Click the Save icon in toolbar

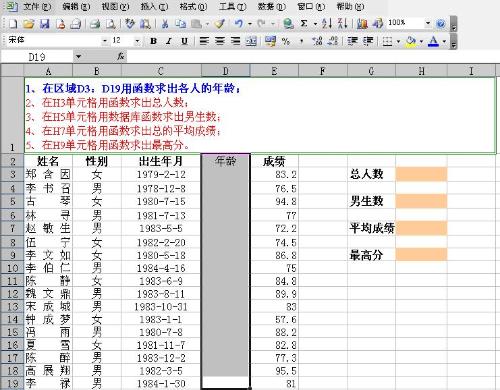tap(44, 24)
